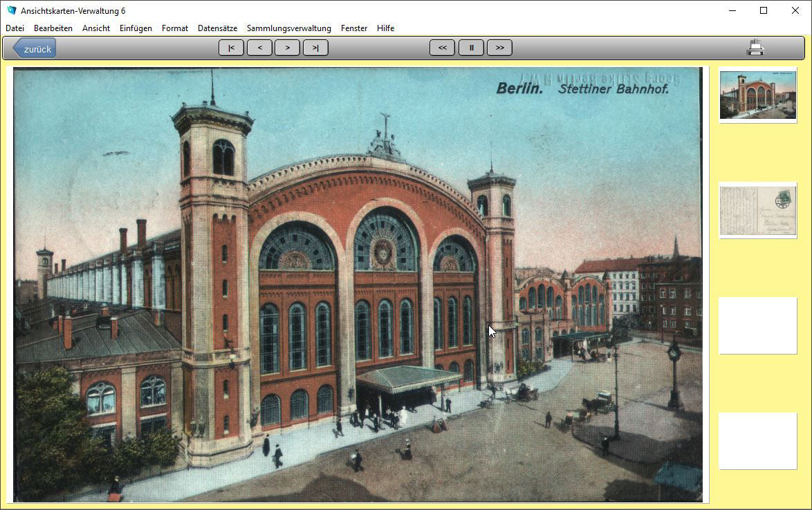Open the Ansicht menu

click(x=96, y=28)
